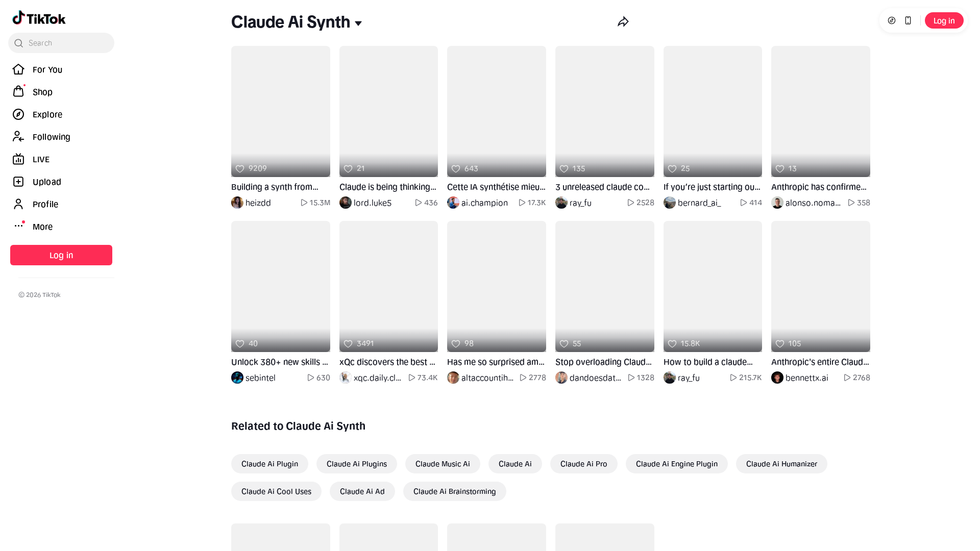Select the Following item in the sidebar
The width and height of the screenshot is (980, 551).
click(x=51, y=137)
